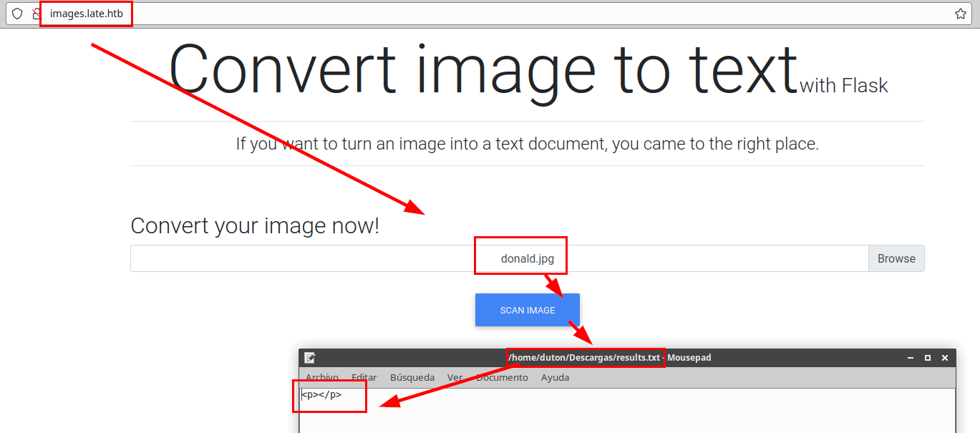Screen dimensions: 980x433
Task: Open the Documento menu in Mousepad
Action: (x=502, y=377)
